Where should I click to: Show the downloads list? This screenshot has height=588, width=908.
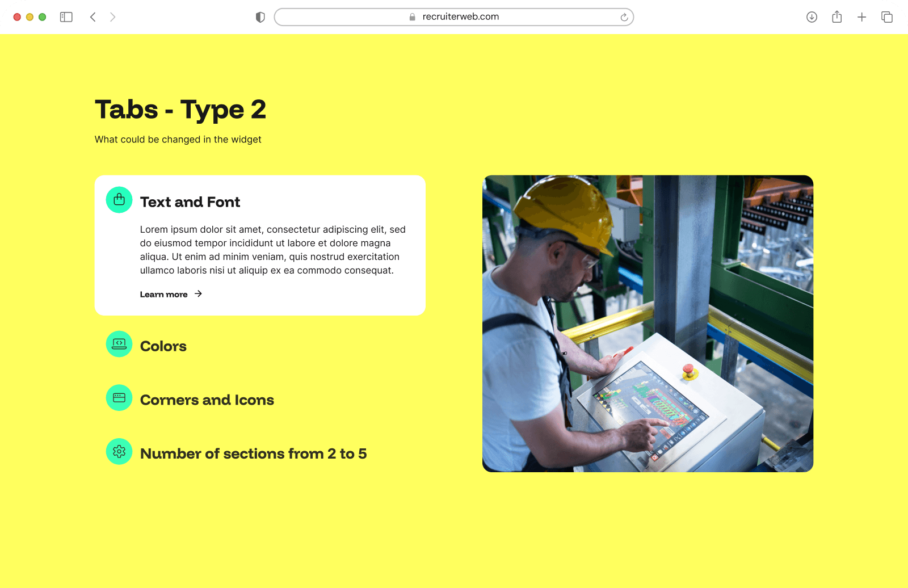(812, 17)
